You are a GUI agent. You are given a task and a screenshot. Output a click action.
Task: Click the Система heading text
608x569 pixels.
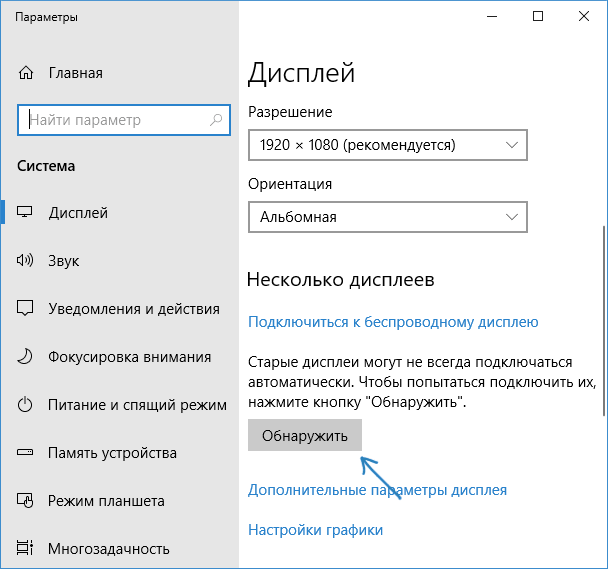pyautogui.click(x=46, y=166)
